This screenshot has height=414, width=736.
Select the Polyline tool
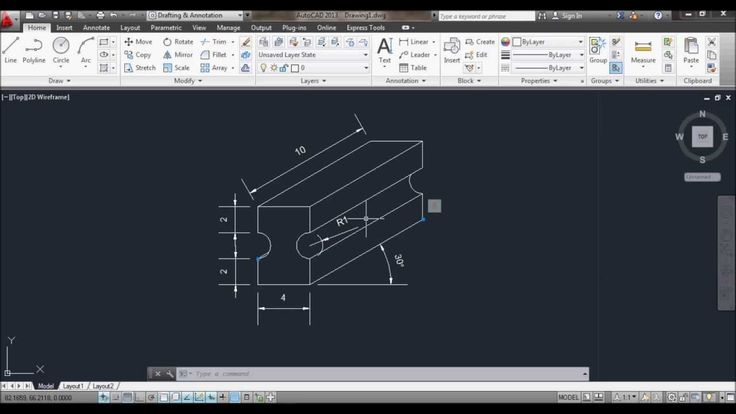(34, 51)
